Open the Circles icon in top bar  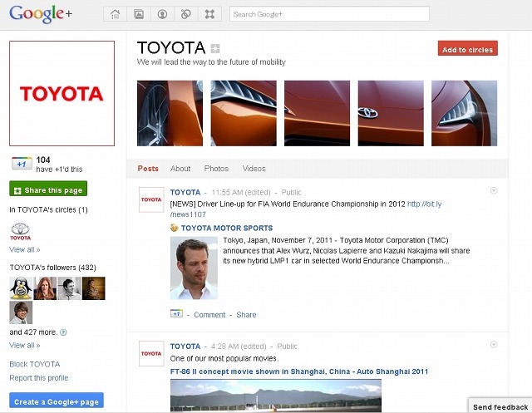coord(186,14)
